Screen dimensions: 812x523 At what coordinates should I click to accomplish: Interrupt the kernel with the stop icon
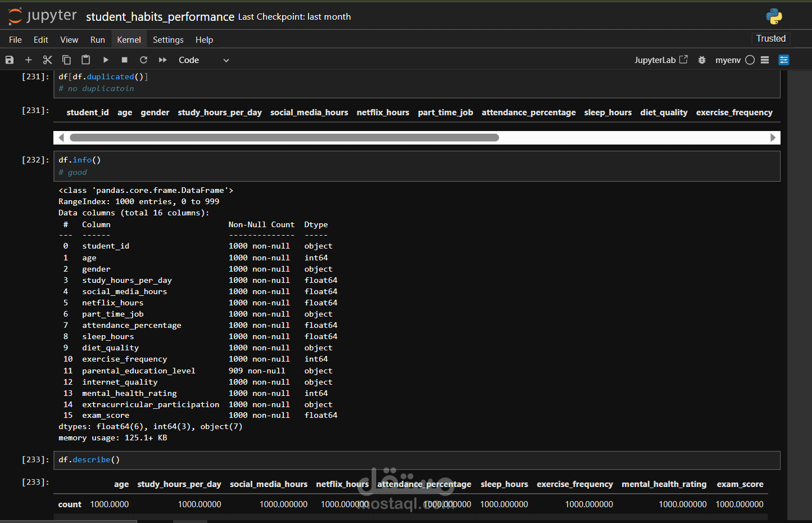pos(125,60)
